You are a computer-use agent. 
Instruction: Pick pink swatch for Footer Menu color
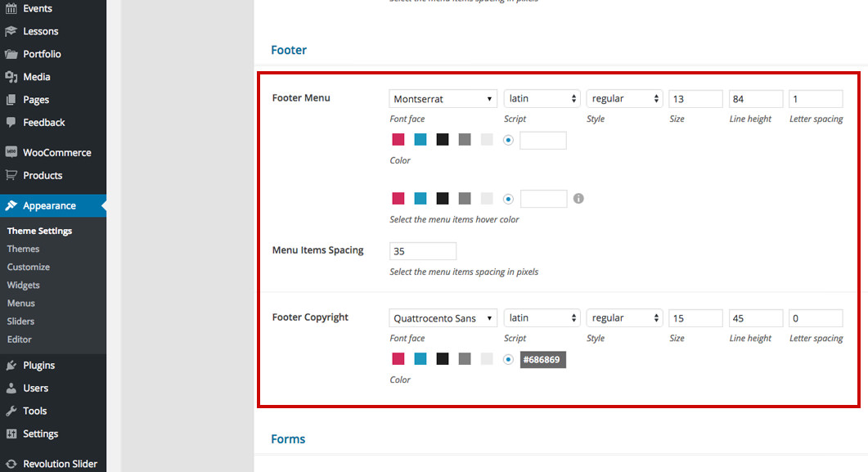click(398, 139)
